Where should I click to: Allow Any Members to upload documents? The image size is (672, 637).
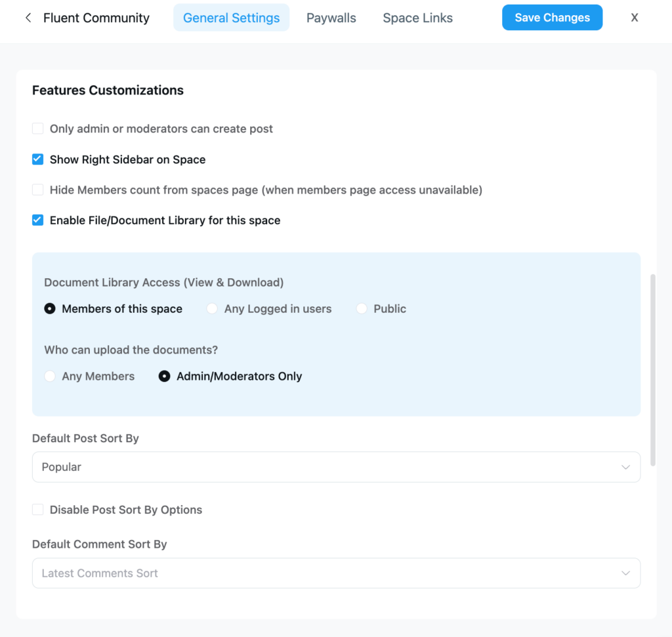coord(50,377)
